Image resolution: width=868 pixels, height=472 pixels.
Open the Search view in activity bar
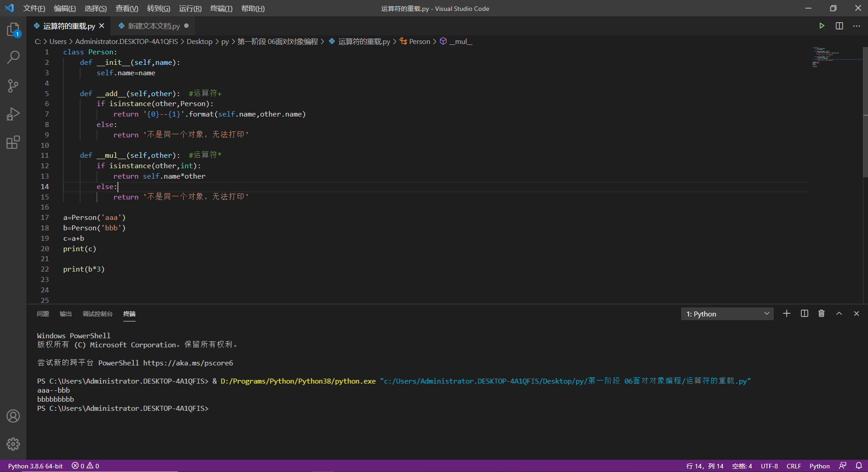click(x=13, y=58)
